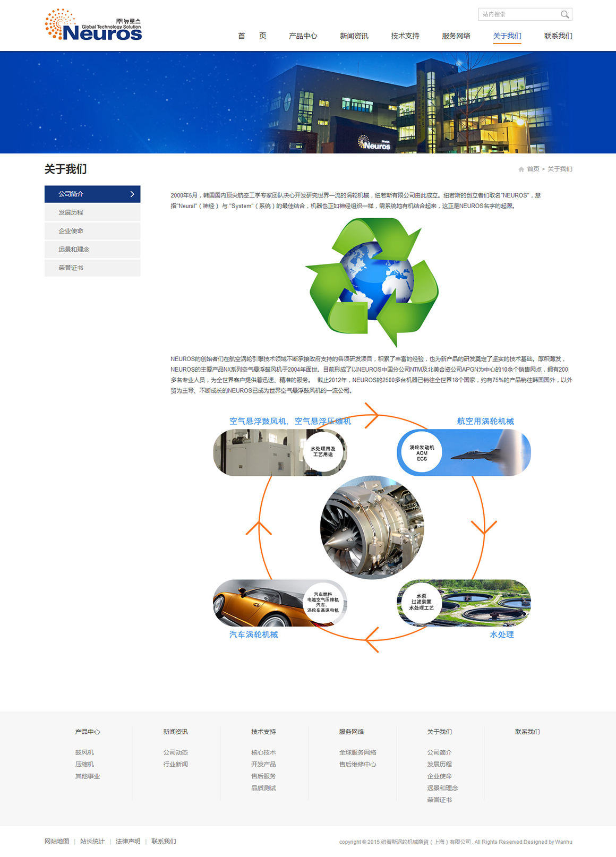
Task: Click the footer 新闻资讯 heading
Action: (175, 732)
